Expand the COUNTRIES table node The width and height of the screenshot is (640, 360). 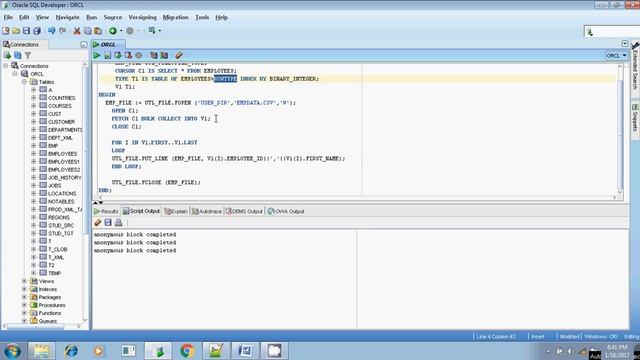(x=33, y=98)
